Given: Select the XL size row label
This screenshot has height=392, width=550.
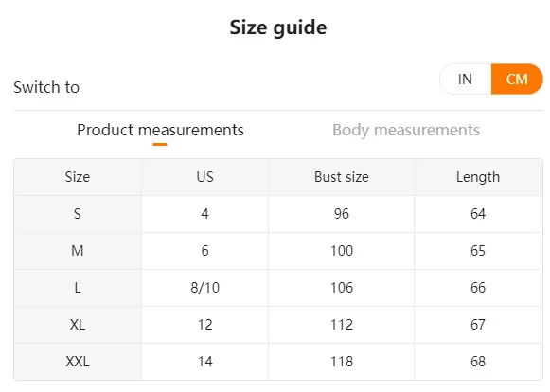Looking at the screenshot, I should point(78,325).
